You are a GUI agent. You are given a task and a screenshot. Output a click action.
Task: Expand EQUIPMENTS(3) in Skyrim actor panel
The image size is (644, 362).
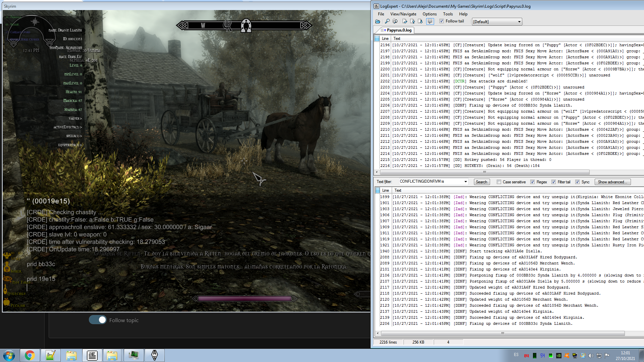click(70, 145)
